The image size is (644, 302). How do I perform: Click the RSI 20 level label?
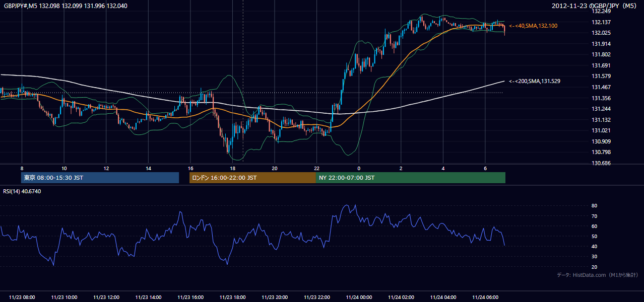point(594,267)
